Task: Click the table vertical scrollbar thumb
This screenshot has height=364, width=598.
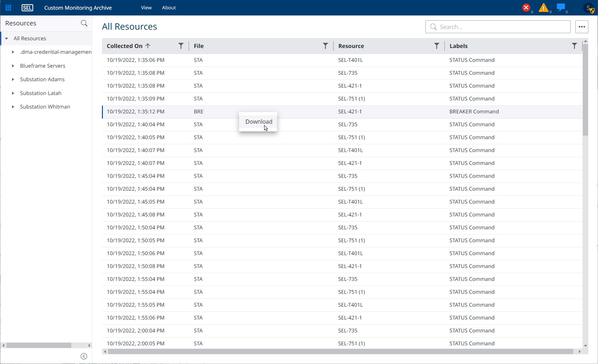Action: pos(585,90)
